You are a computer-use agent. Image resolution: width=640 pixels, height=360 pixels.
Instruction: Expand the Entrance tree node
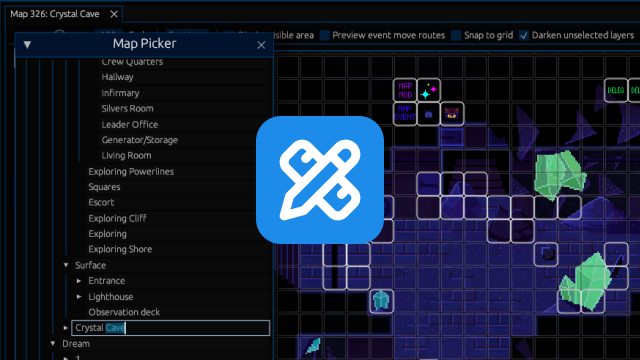click(79, 281)
